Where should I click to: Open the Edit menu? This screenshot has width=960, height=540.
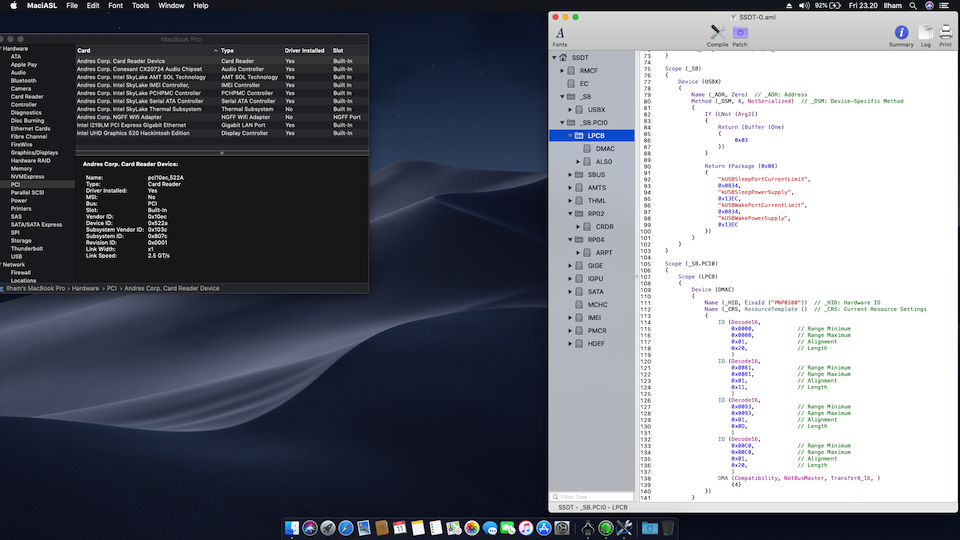(x=93, y=6)
